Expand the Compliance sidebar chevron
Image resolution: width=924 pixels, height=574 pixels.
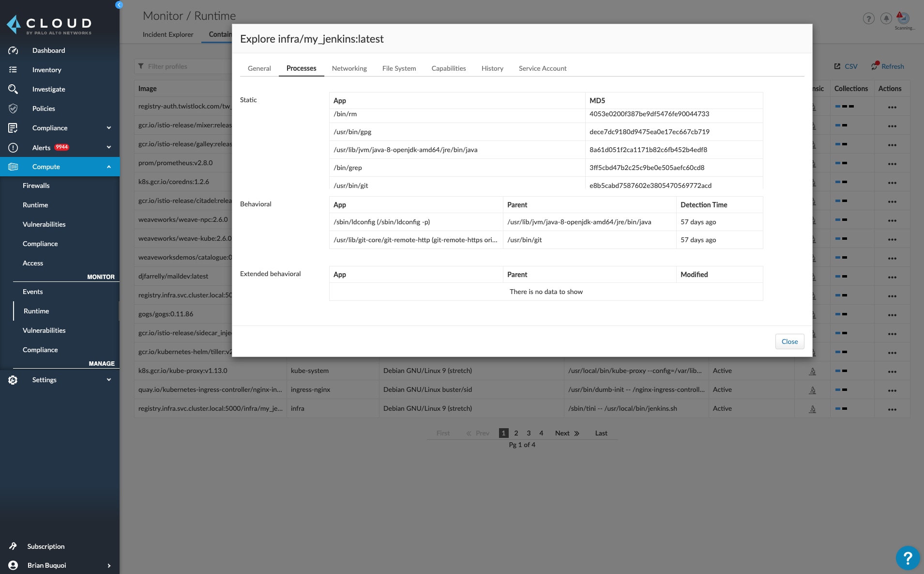[109, 128]
